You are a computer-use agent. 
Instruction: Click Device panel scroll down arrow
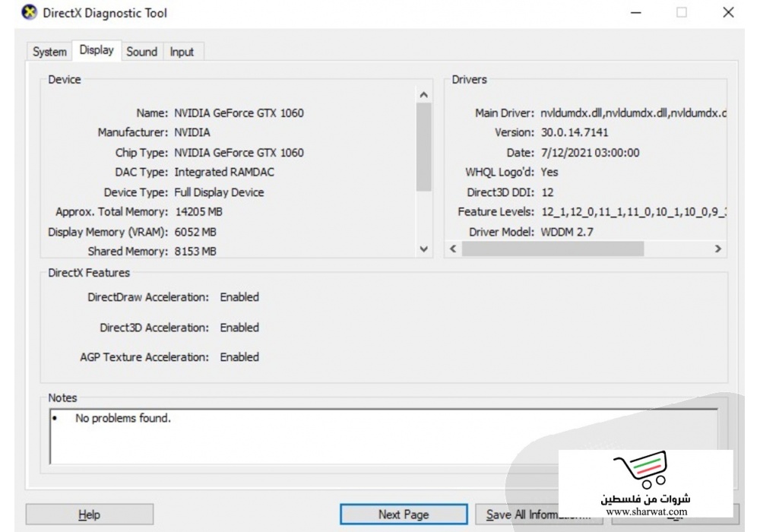click(423, 249)
